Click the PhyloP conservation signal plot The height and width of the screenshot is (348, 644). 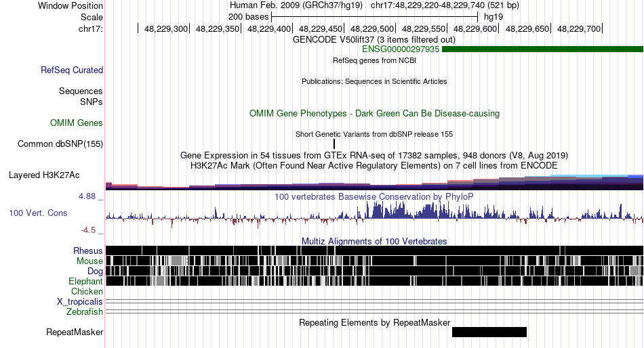click(x=375, y=215)
